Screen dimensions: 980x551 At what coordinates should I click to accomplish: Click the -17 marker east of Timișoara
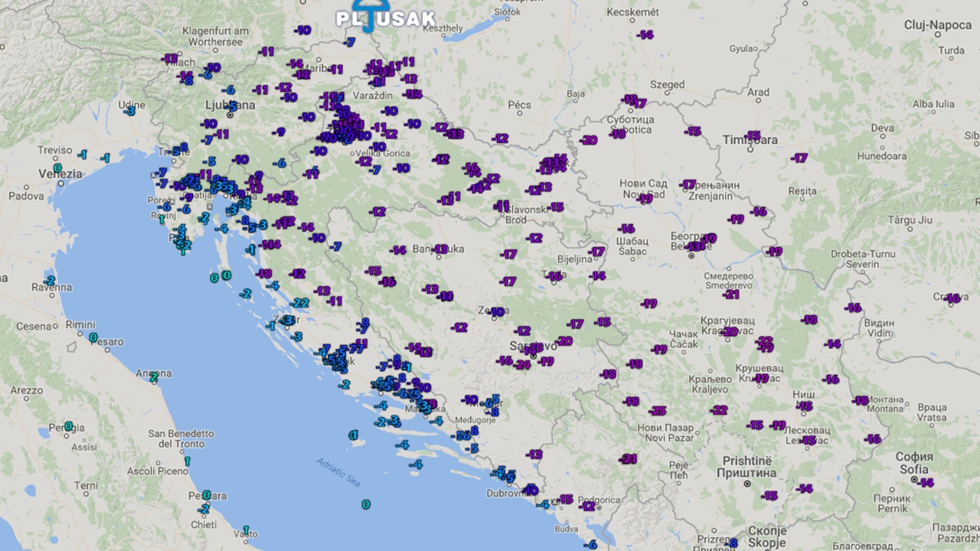pos(800,158)
